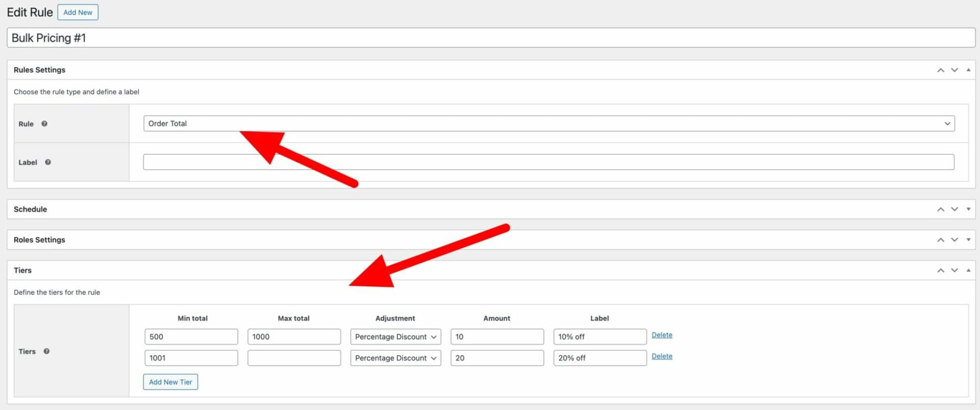Move Roles Settings panel up arrow
The image size is (980, 410).
(941, 240)
